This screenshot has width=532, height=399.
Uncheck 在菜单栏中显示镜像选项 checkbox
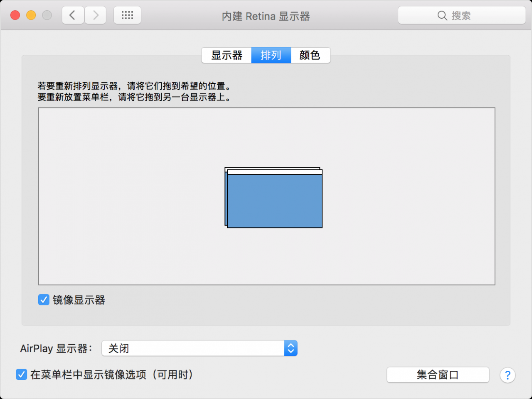[22, 375]
